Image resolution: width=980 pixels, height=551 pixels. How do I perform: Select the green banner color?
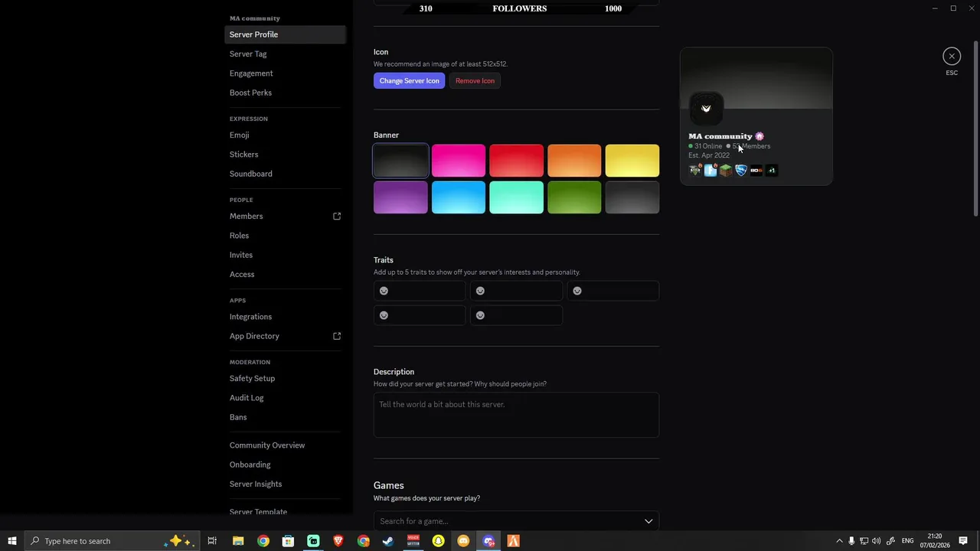pyautogui.click(x=574, y=197)
